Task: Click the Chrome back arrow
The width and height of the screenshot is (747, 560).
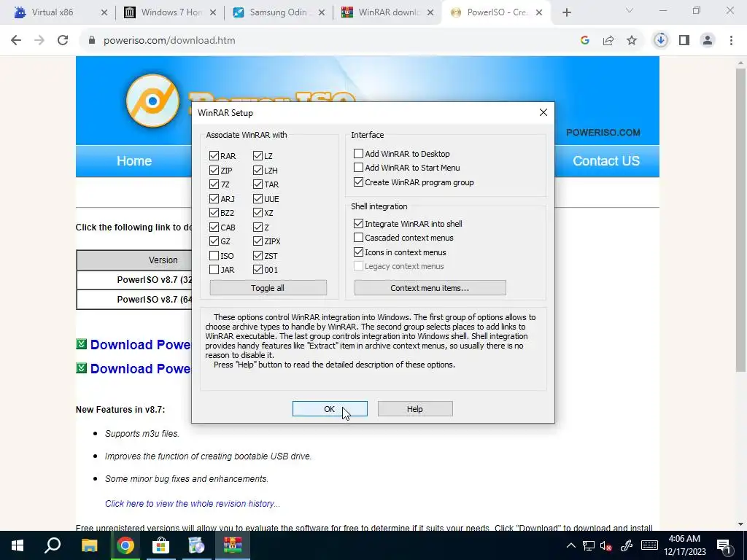Action: click(16, 41)
